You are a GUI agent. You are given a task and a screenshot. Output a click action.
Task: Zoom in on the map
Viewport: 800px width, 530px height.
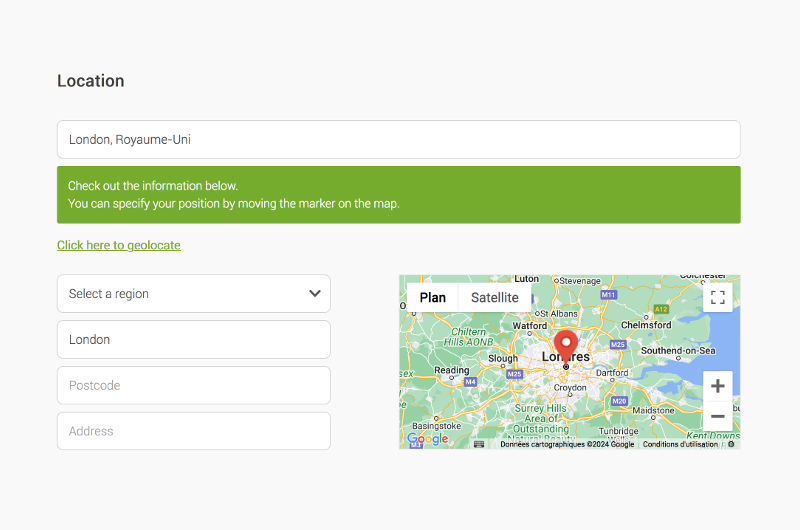click(717, 386)
